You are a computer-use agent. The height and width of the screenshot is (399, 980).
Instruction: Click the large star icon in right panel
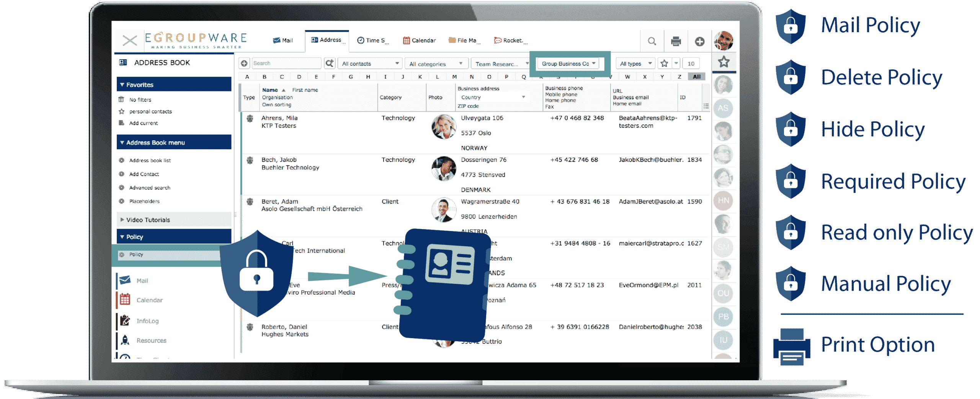724,62
